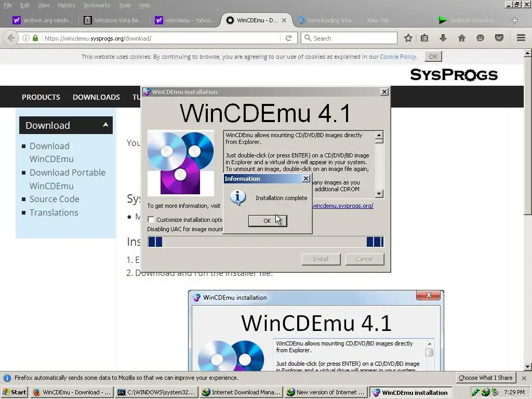Viewport: 532px width, 399px height.
Task: Open the Bookmarks menu
Action: tap(97, 5)
